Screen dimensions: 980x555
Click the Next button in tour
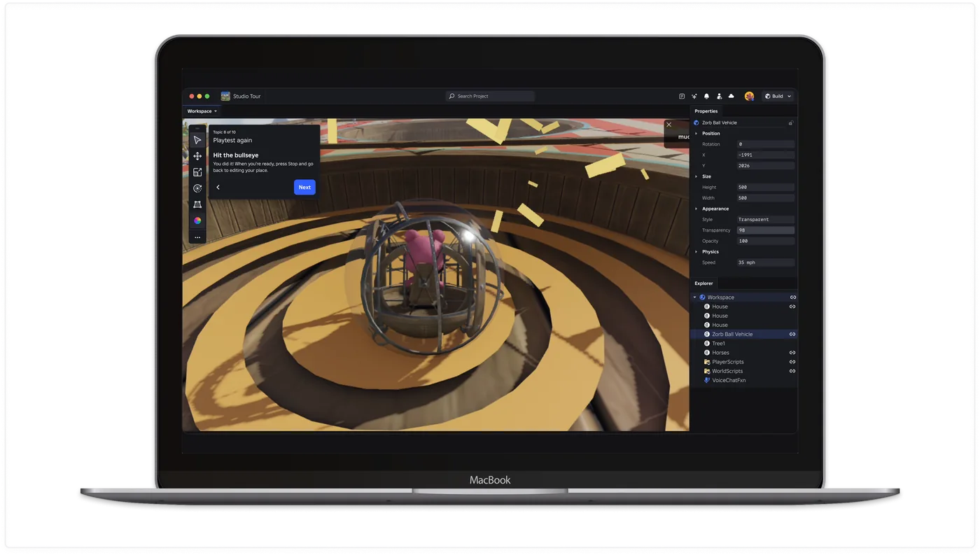304,187
